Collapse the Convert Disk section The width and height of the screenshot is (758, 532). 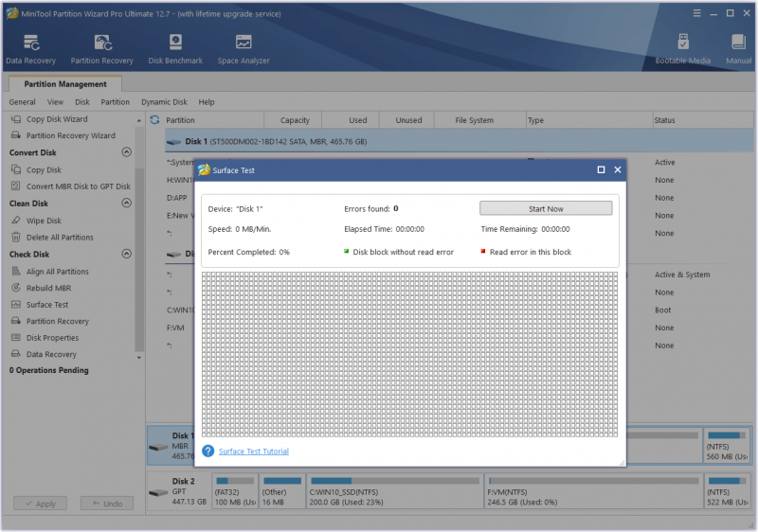tap(127, 152)
